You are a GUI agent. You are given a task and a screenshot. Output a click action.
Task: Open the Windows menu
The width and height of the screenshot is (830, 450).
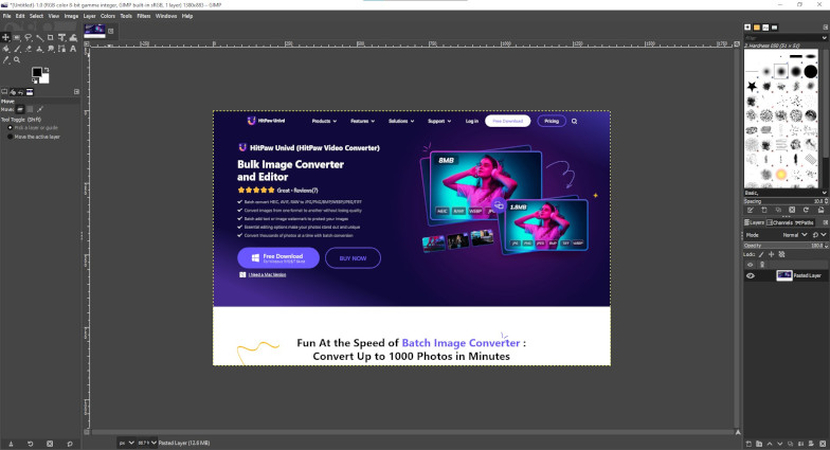coord(166,16)
